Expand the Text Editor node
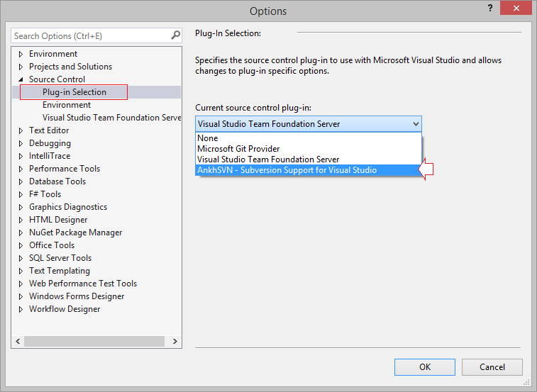This screenshot has height=392, width=537. click(21, 130)
